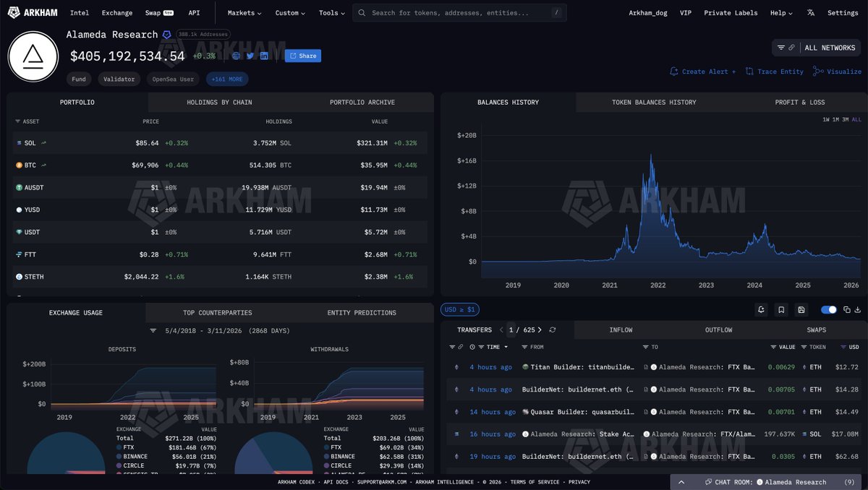Switch to Token Balances History tab

pyautogui.click(x=654, y=102)
